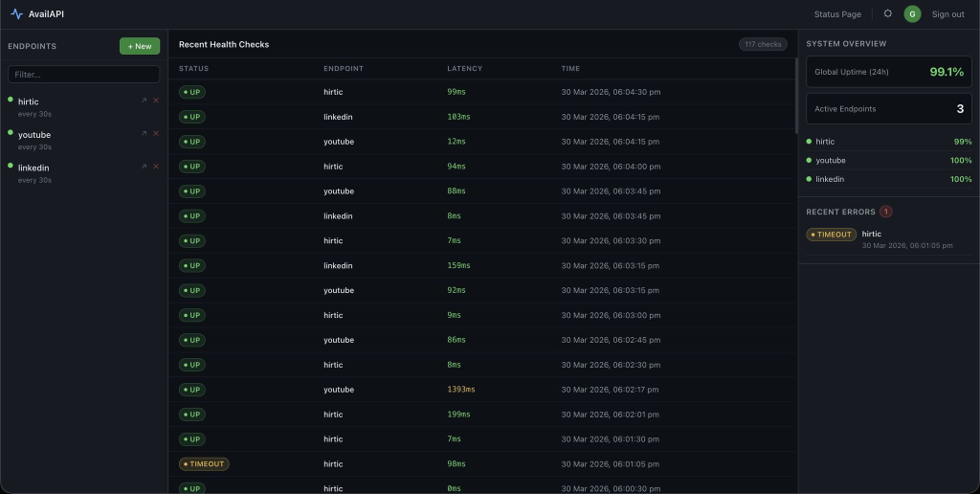Screen dimensions: 980x494
Task: Click the 1393ms latency value
Action: [461, 390]
